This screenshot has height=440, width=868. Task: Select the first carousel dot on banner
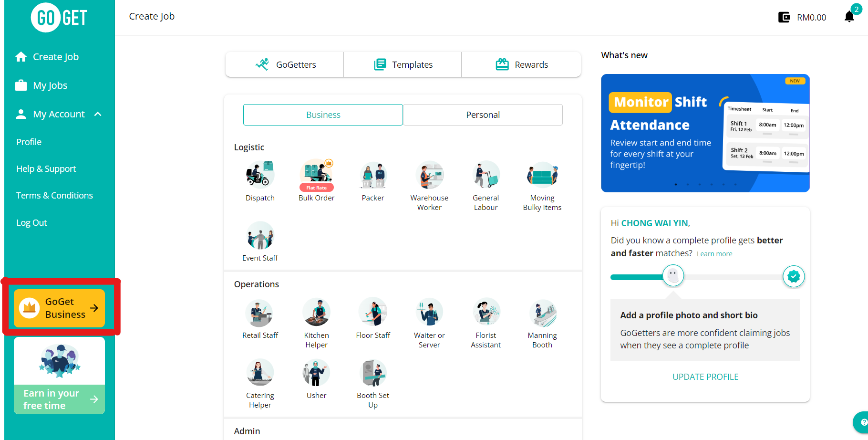(x=676, y=184)
